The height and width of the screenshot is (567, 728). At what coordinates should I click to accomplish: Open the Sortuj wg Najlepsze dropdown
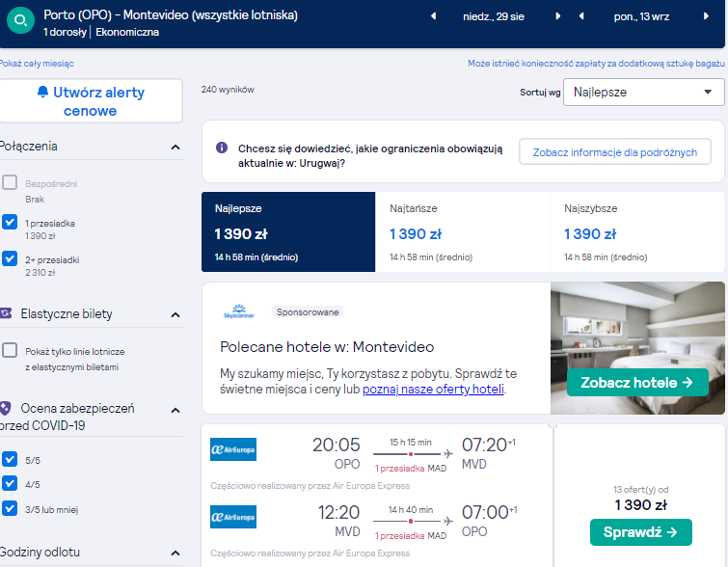pyautogui.click(x=643, y=92)
